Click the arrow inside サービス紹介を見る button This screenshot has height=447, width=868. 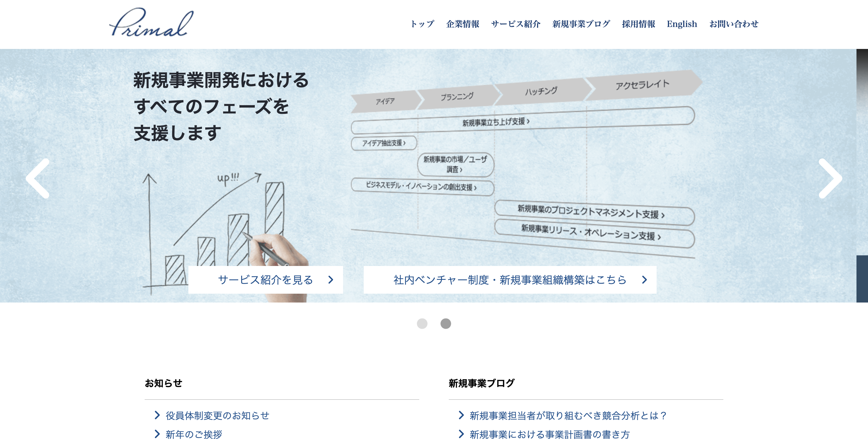[x=331, y=280]
